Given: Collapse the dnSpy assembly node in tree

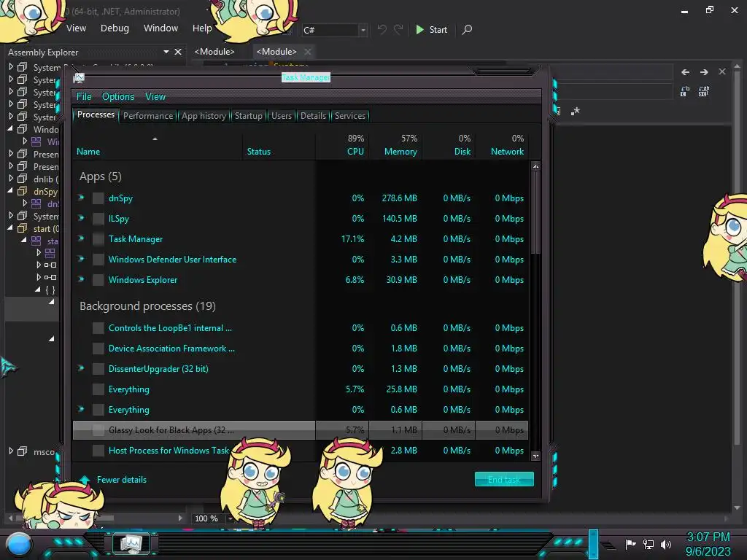Looking at the screenshot, I should click(10, 190).
